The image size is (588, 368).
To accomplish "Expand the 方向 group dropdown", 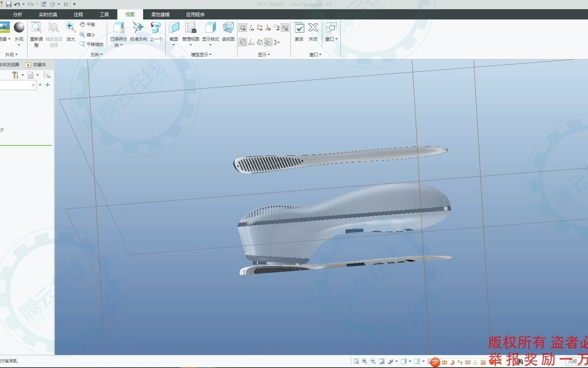I will (x=96, y=55).
